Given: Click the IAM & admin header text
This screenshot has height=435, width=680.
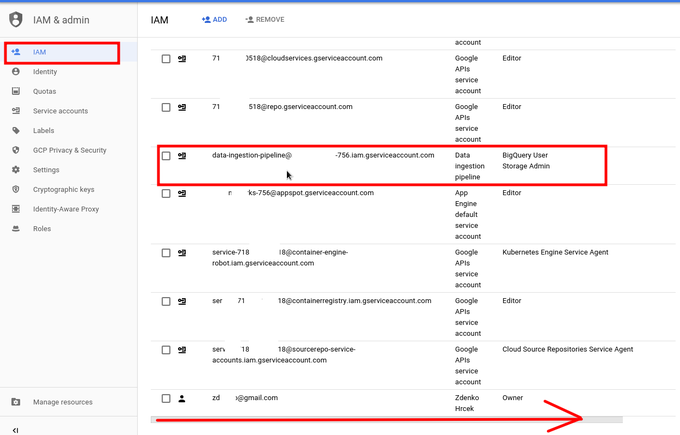Looking at the screenshot, I should [61, 20].
